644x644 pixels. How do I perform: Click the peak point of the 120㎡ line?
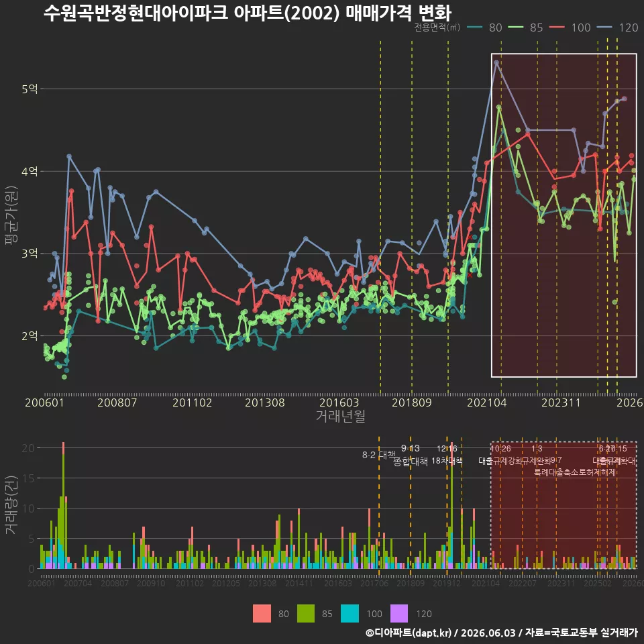[496, 62]
